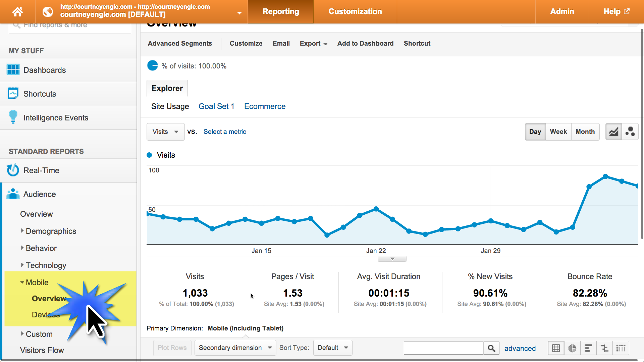644x362 pixels.
Task: Click the peak data point on the graph
Action: click(x=605, y=176)
